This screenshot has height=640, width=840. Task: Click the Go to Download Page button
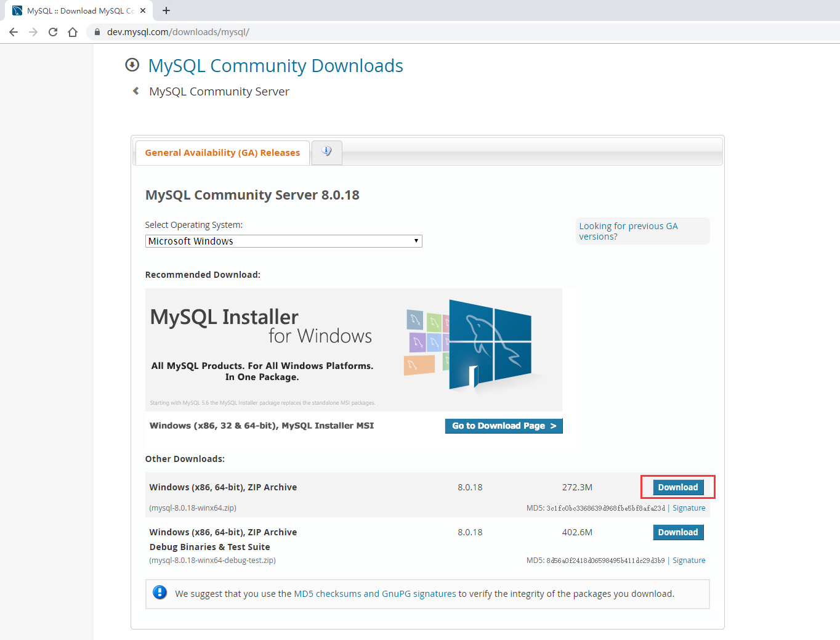[x=504, y=426]
